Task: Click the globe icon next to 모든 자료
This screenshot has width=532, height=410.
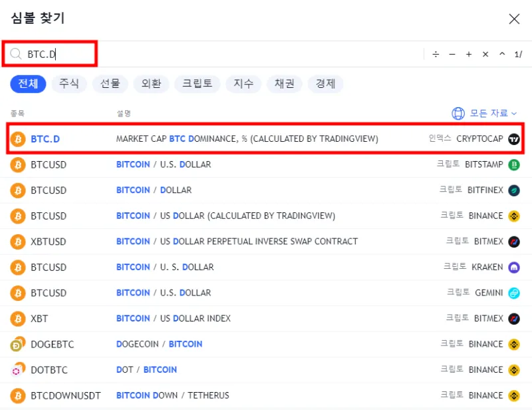Action: (458, 114)
